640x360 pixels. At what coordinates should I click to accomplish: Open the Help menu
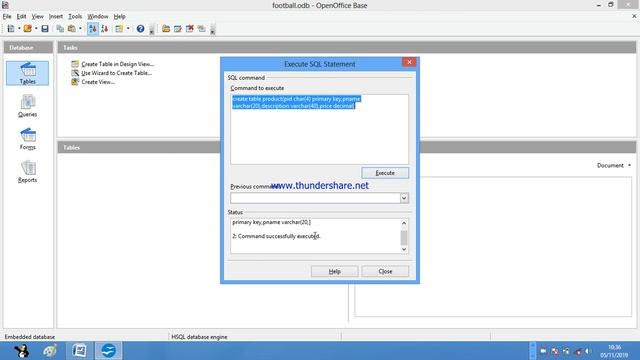pyautogui.click(x=119, y=16)
